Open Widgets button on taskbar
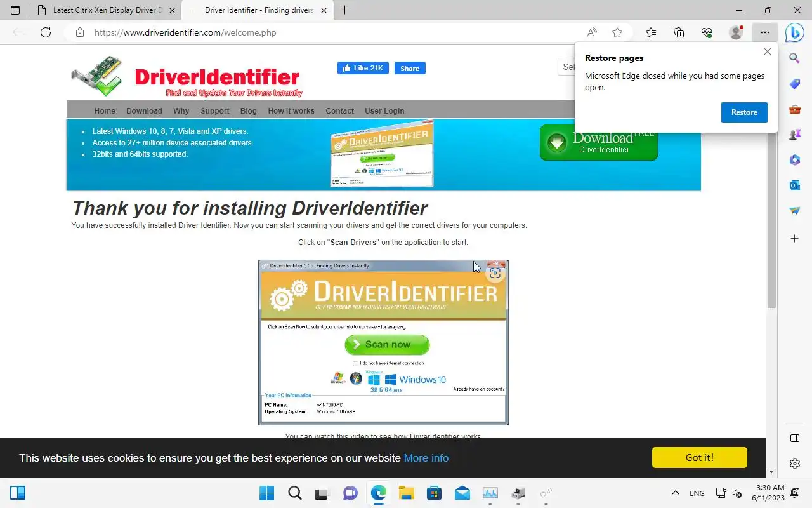The width and height of the screenshot is (812, 508). click(x=18, y=493)
